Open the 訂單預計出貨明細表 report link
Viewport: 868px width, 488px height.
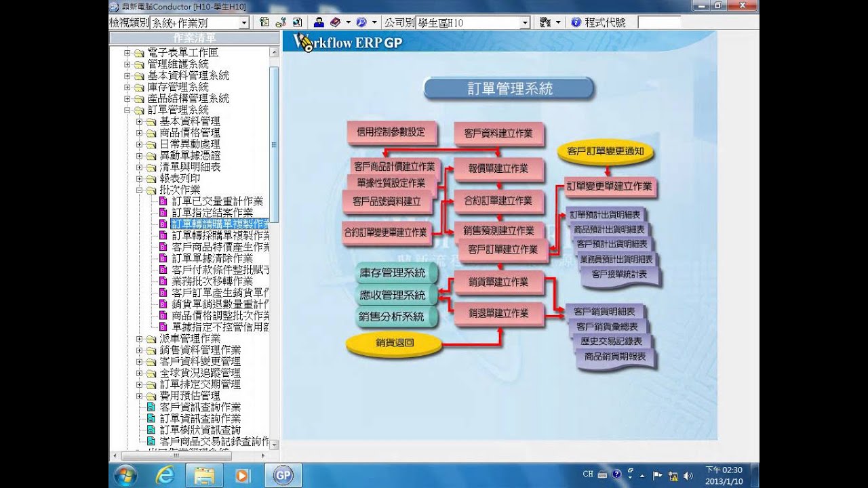tap(605, 215)
